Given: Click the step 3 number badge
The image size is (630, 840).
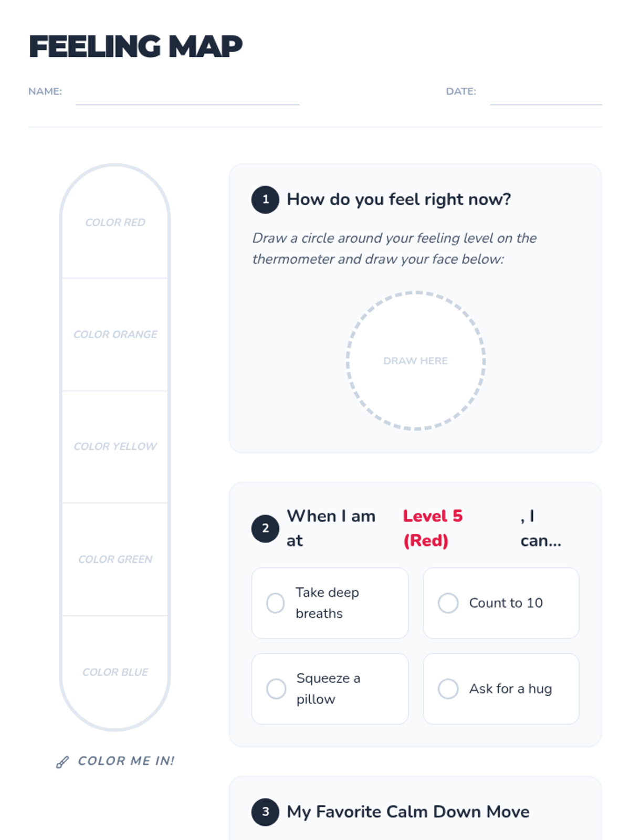Looking at the screenshot, I should (265, 812).
